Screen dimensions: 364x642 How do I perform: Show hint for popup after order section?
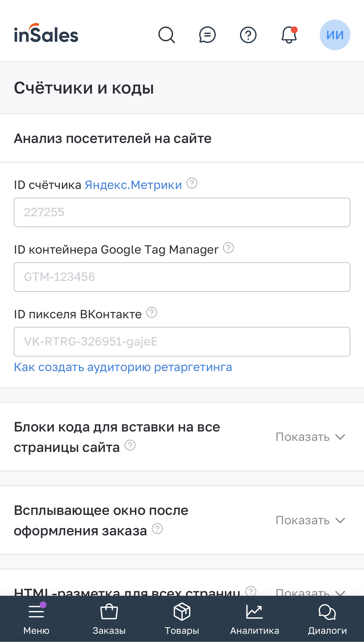click(x=157, y=529)
